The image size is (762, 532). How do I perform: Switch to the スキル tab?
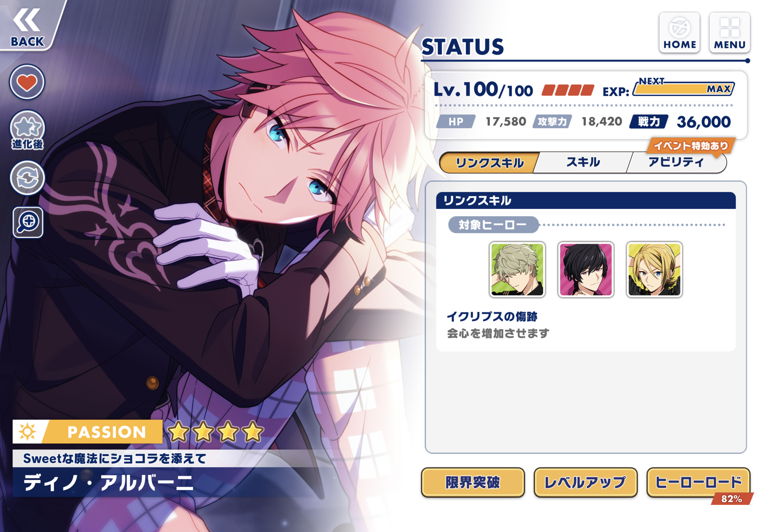click(583, 162)
